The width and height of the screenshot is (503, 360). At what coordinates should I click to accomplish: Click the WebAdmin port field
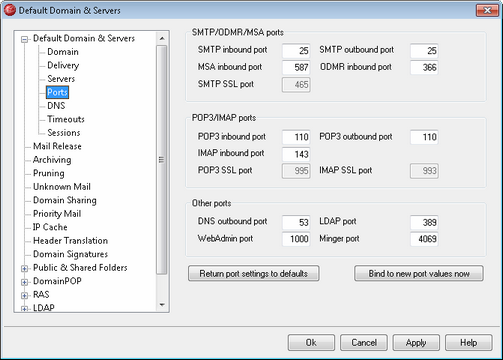296,239
